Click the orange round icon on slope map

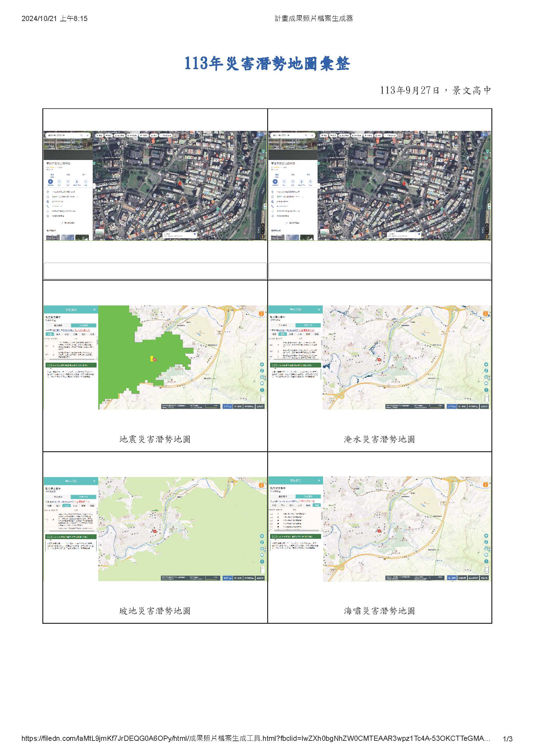[261, 485]
